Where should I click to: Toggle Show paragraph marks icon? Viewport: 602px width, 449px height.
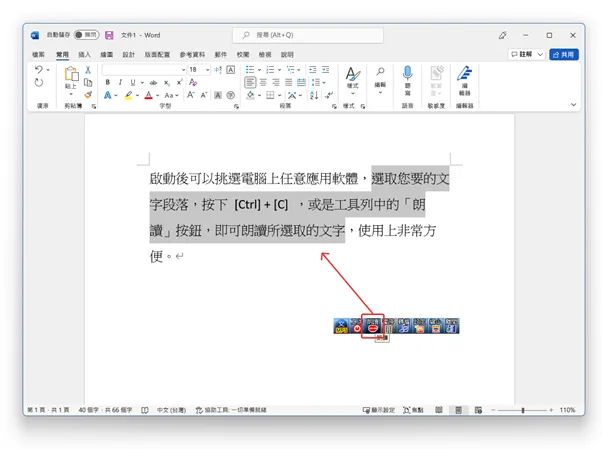(329, 95)
